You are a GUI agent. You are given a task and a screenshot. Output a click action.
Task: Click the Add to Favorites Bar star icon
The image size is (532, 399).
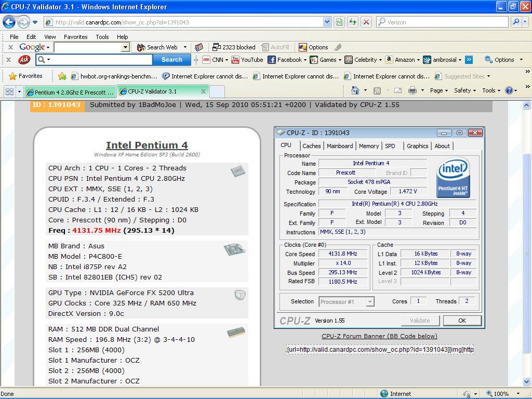click(x=62, y=76)
